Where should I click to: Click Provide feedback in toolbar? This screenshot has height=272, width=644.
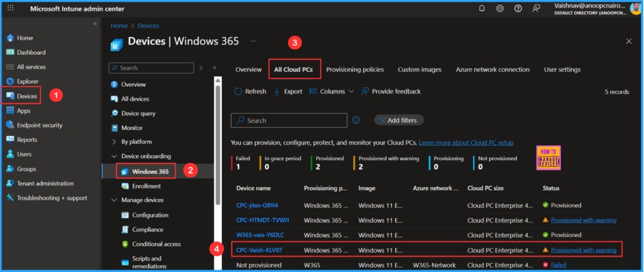coord(391,92)
